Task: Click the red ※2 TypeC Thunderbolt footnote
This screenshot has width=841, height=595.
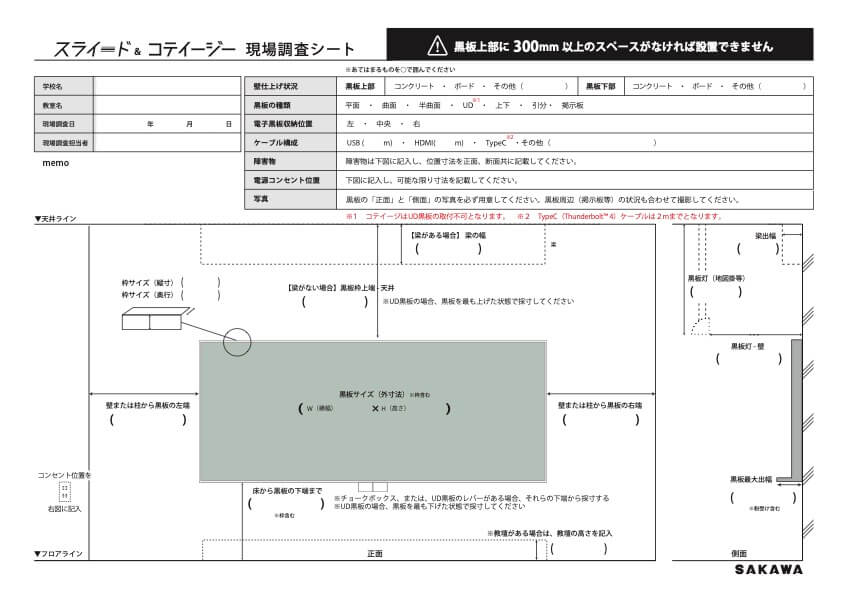Action: (x=620, y=216)
